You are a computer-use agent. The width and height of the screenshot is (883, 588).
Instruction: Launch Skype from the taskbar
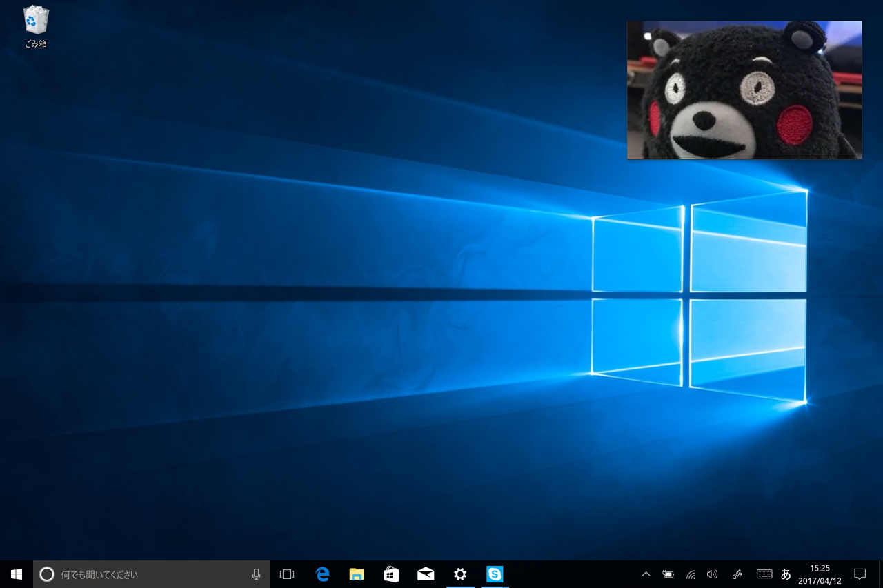tap(495, 574)
